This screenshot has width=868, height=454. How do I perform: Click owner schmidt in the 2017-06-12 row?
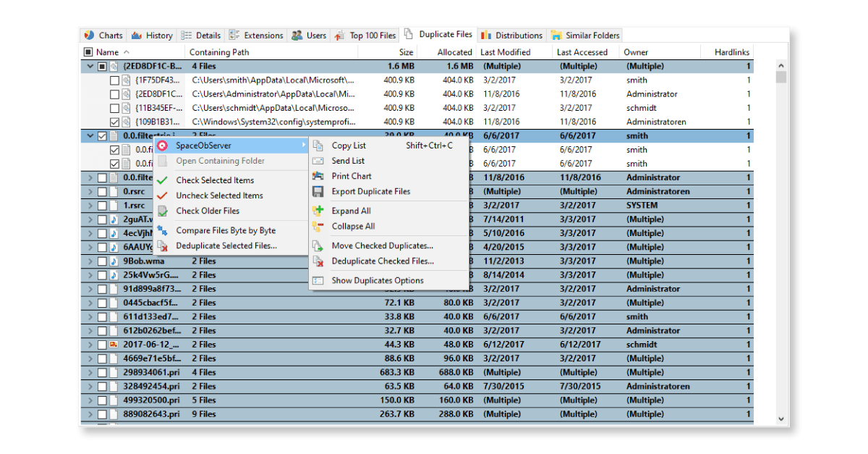coord(642,345)
